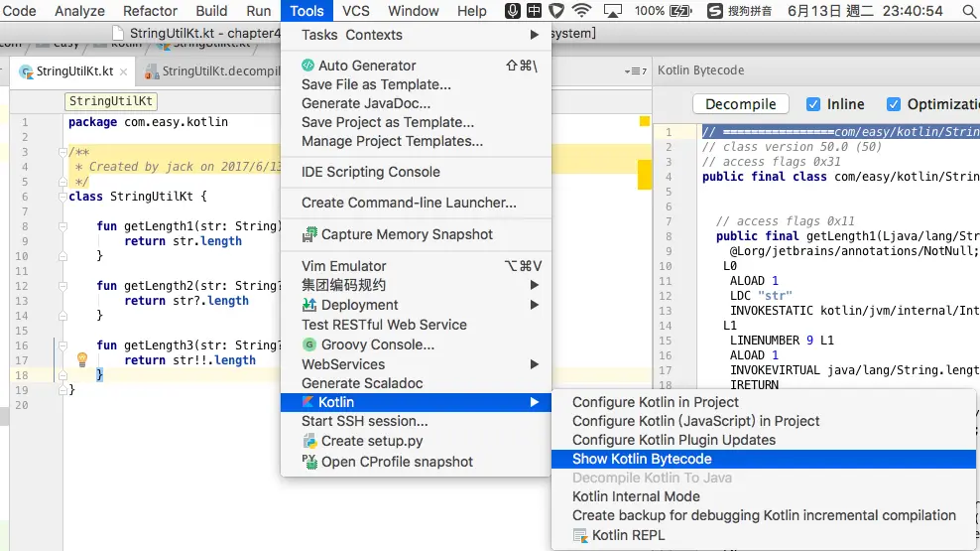Click the Deployment menu icon
Viewport: 980px width, 551px height.
point(308,305)
